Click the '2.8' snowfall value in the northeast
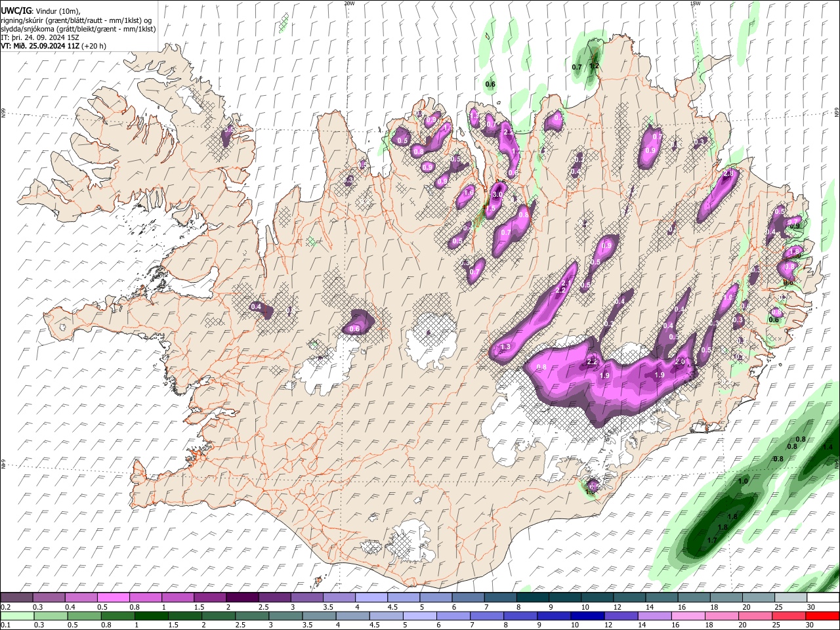The width and height of the screenshot is (840, 630). (x=728, y=174)
